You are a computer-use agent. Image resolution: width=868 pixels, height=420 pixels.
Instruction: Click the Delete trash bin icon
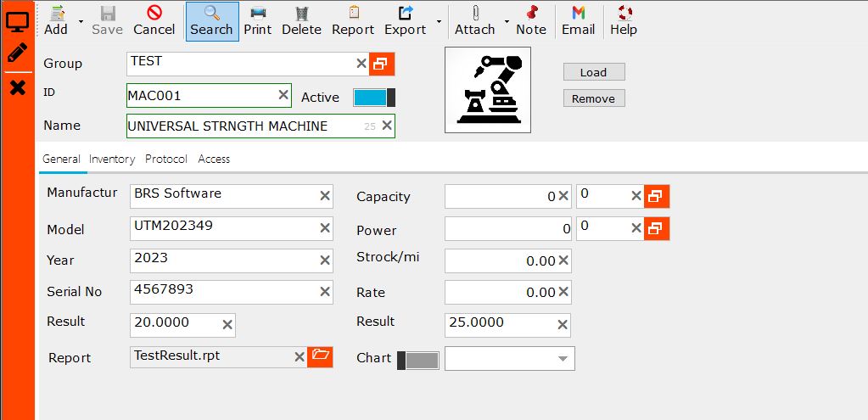302,12
